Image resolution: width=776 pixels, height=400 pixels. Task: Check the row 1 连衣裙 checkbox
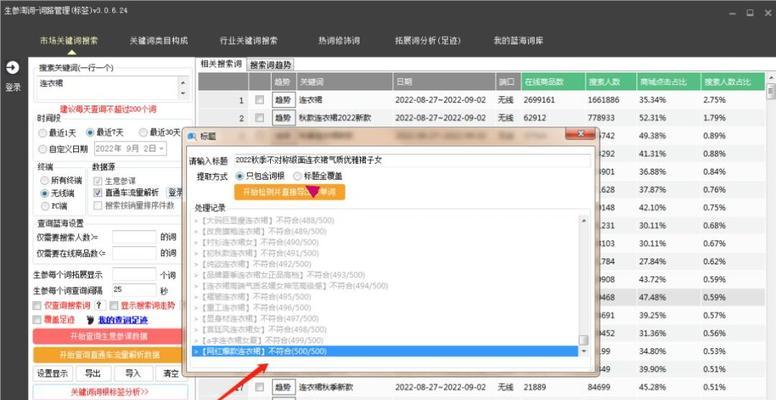259,100
